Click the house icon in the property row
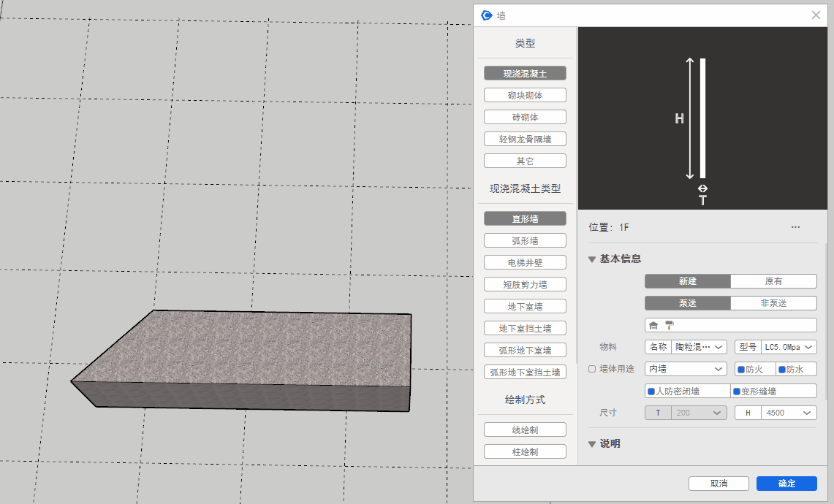This screenshot has width=834, height=504. 653,325
